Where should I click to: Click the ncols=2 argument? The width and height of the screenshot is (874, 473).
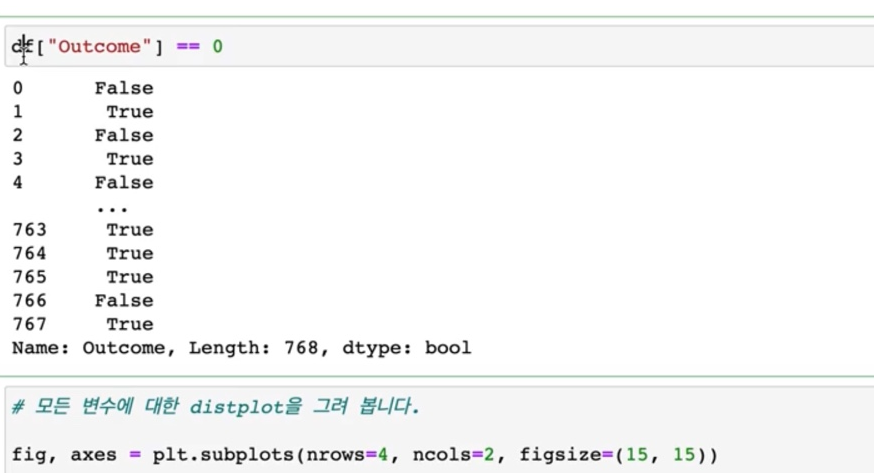pos(454,455)
